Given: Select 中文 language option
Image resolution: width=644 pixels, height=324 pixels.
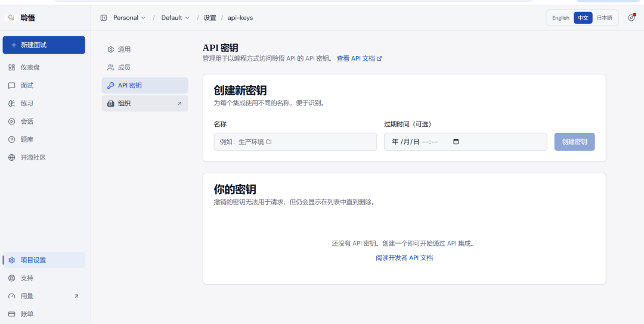Looking at the screenshot, I should click(583, 18).
